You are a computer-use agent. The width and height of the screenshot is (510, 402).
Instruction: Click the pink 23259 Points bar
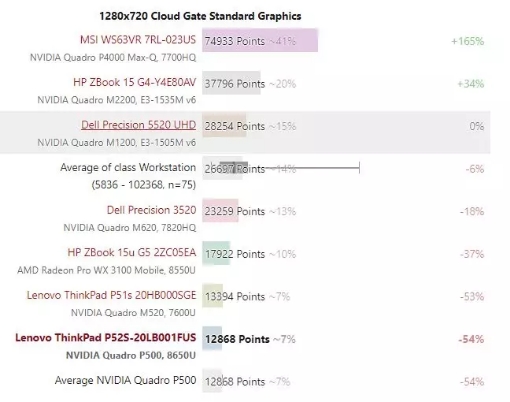pyautogui.click(x=220, y=210)
